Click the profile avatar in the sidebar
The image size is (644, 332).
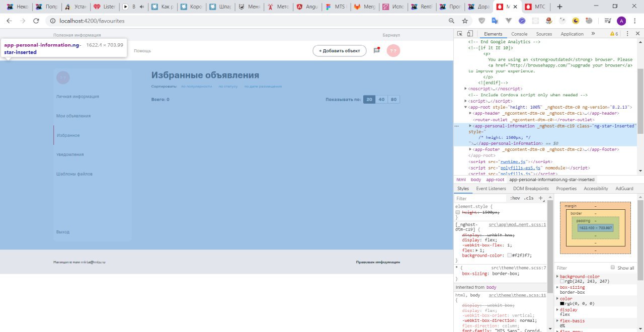tap(63, 77)
